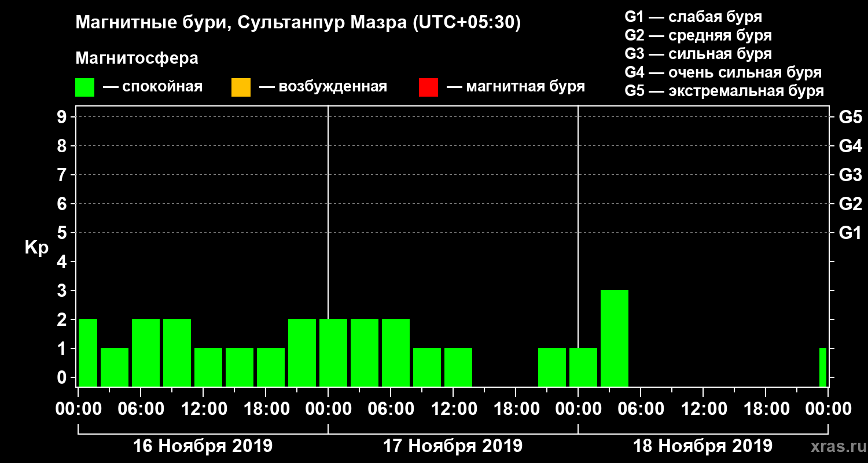Screen dimensions: 868x463
Task: Select 'G3 — сильная буря' legend line
Action: (698, 54)
